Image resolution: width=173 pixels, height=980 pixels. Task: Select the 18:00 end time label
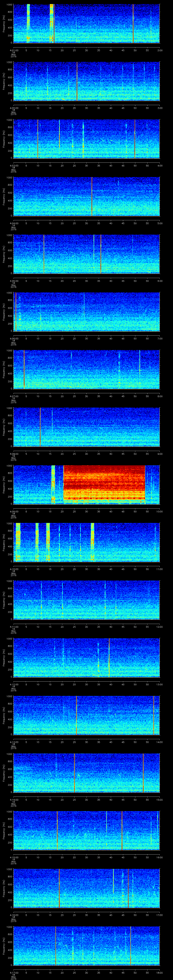(x=159, y=972)
